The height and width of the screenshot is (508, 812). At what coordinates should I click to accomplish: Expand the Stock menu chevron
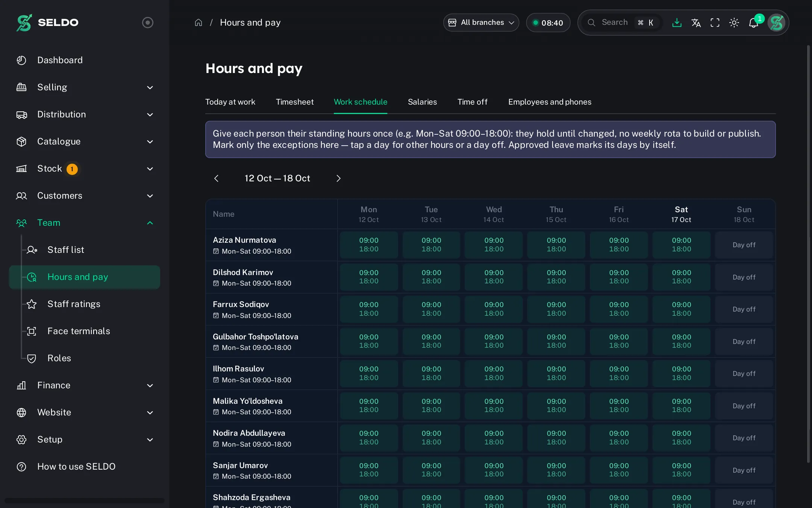[x=150, y=169]
